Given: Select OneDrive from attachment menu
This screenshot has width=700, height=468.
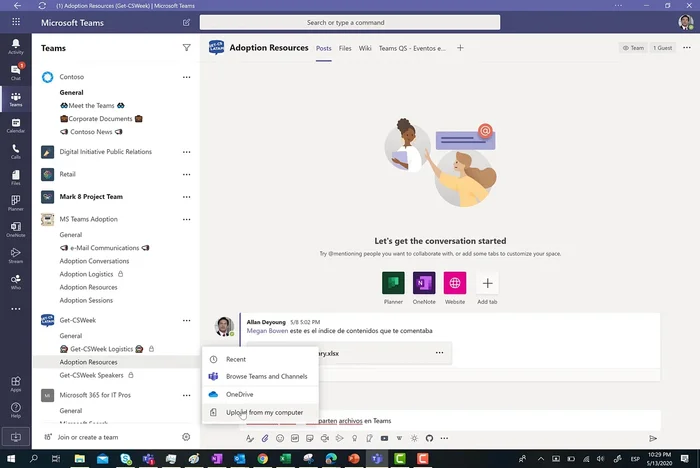Looking at the screenshot, I should pyautogui.click(x=240, y=394).
